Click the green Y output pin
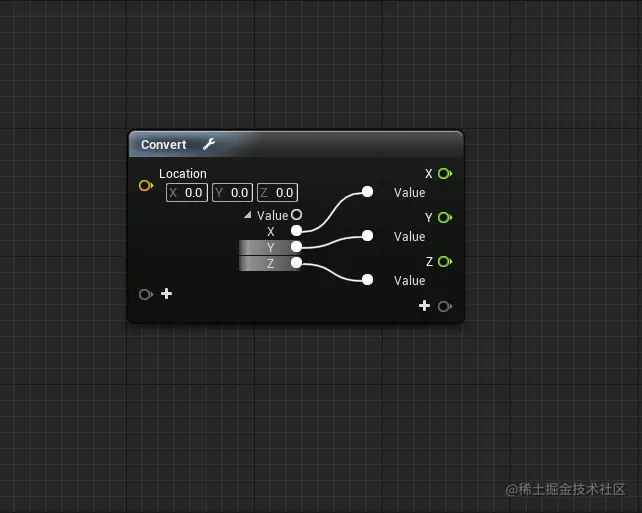Image resolution: width=642 pixels, height=513 pixels. tap(445, 217)
